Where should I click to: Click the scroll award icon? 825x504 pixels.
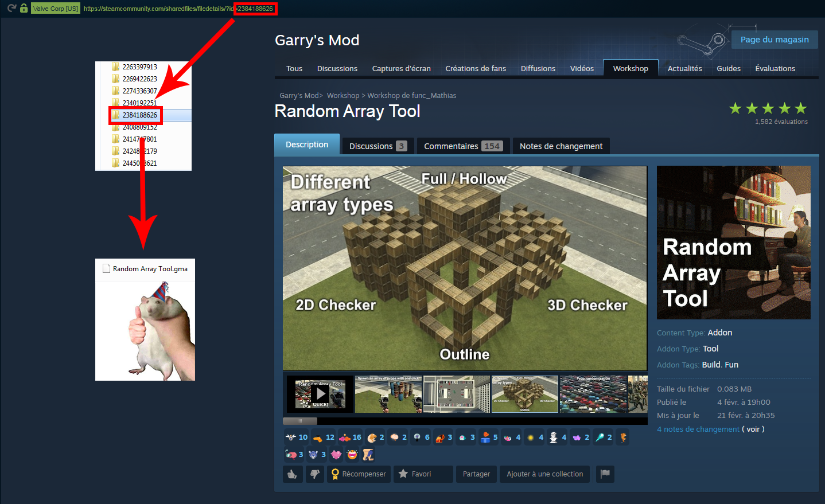tap(368, 455)
